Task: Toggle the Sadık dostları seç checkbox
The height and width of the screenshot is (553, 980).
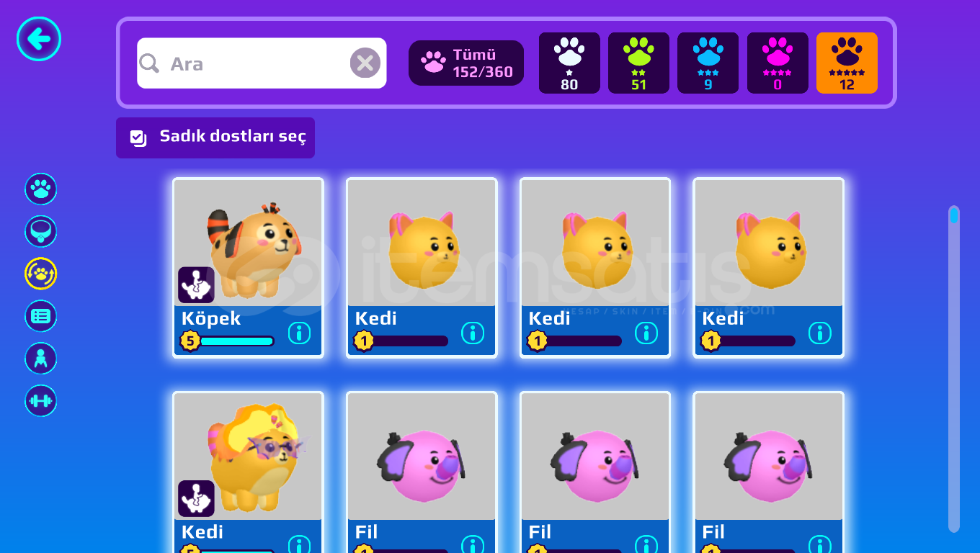Action: (x=138, y=138)
